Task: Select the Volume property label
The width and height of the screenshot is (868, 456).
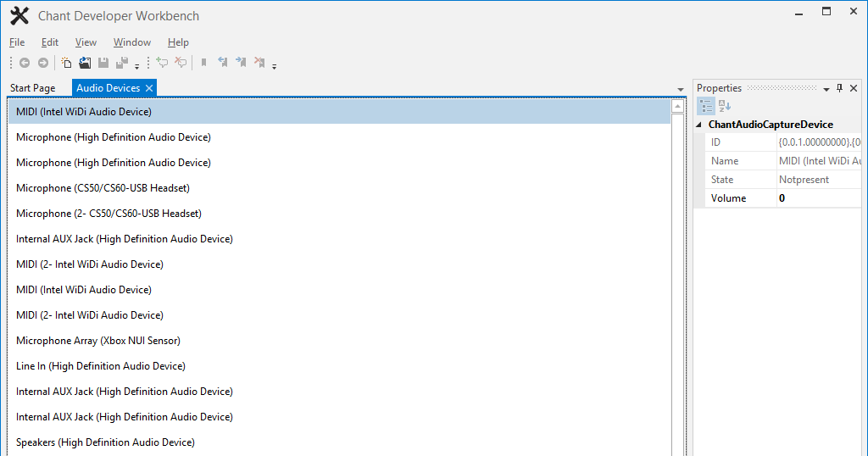Action: coord(728,198)
